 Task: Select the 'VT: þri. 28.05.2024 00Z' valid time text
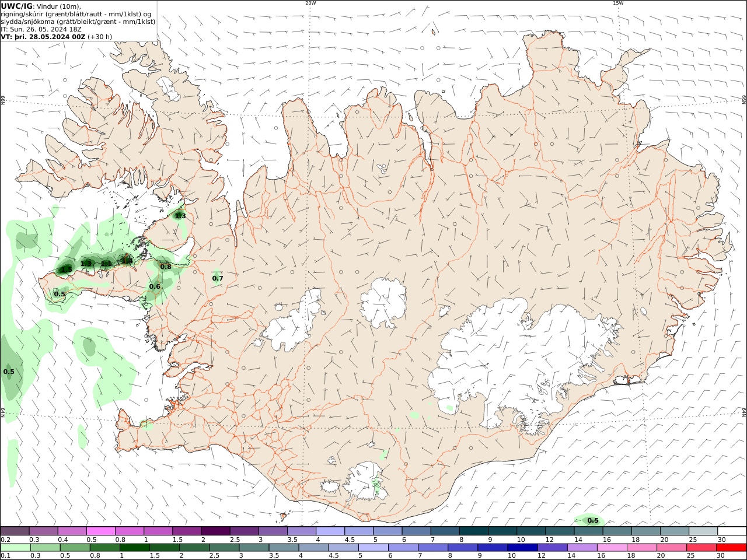[43, 36]
